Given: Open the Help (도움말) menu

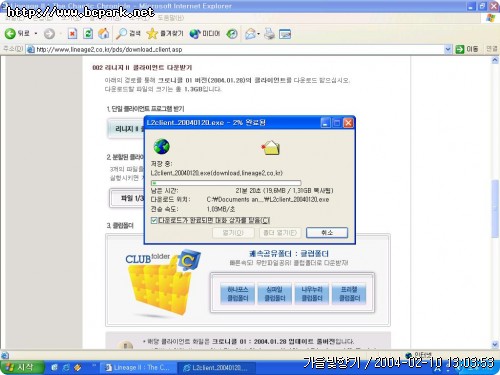Looking at the screenshot, I should 171,17.
